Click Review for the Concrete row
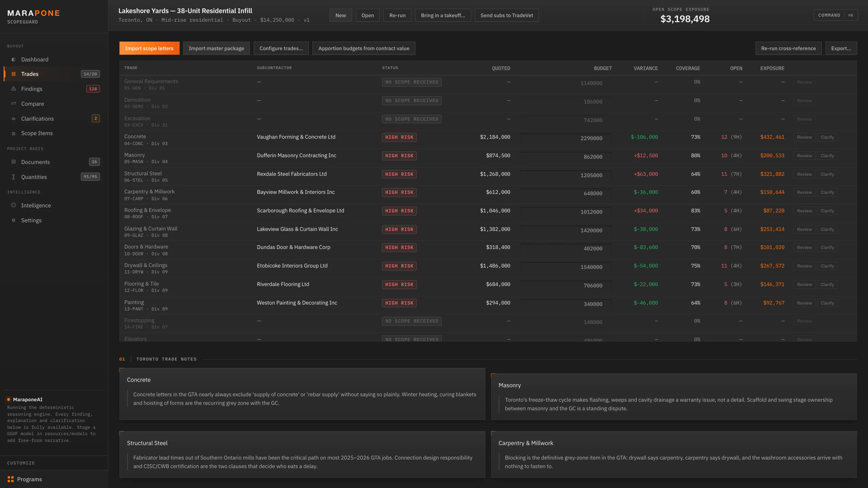This screenshot has height=488, width=868. 804,137
